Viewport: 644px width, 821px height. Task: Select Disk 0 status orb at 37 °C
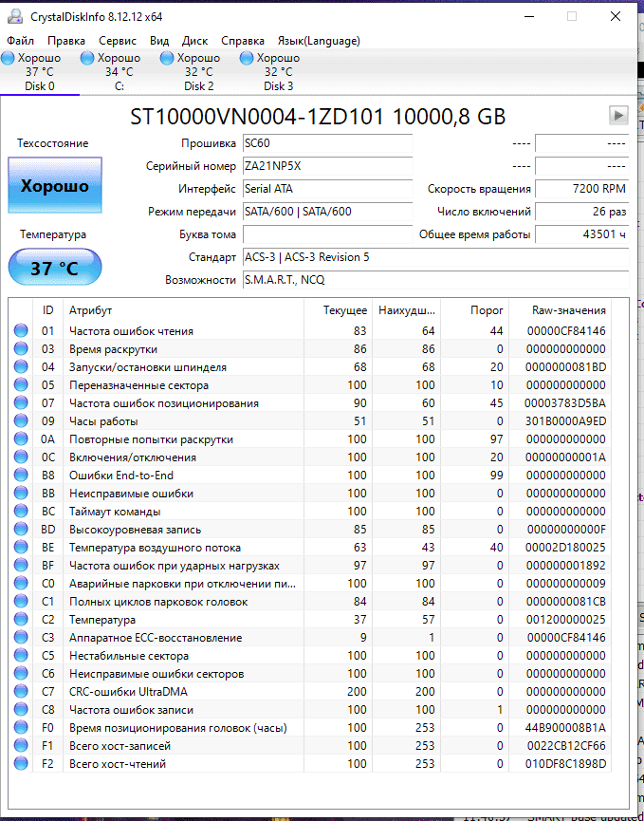pyautogui.click(x=9, y=59)
